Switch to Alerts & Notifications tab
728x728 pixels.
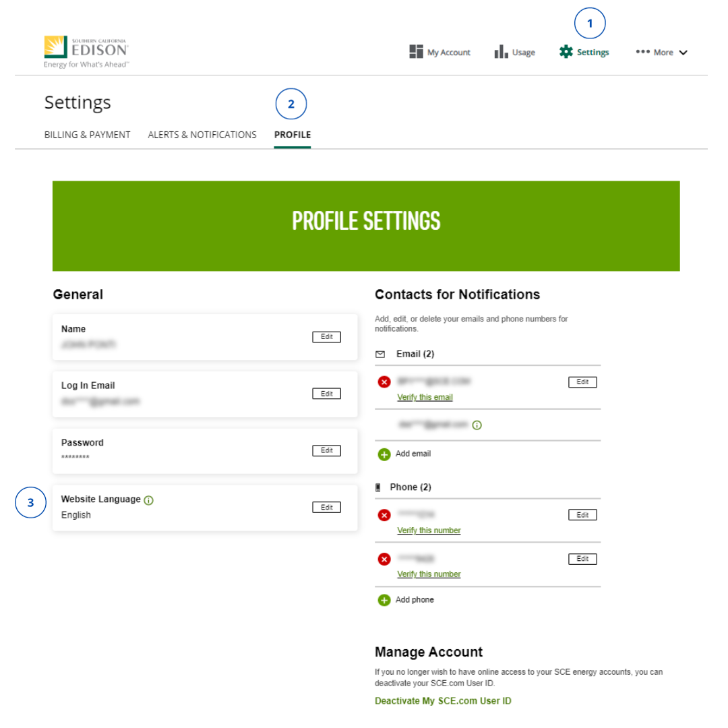click(x=202, y=135)
